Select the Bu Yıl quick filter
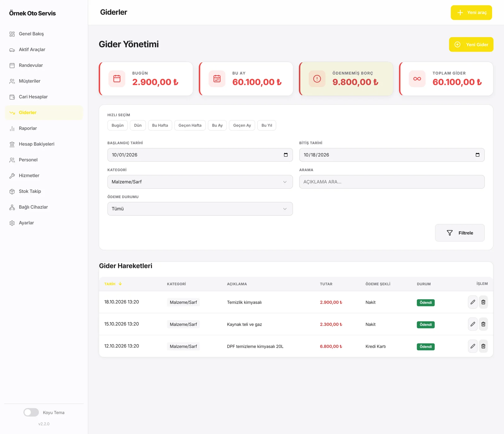The height and width of the screenshot is (434, 504). point(267,125)
